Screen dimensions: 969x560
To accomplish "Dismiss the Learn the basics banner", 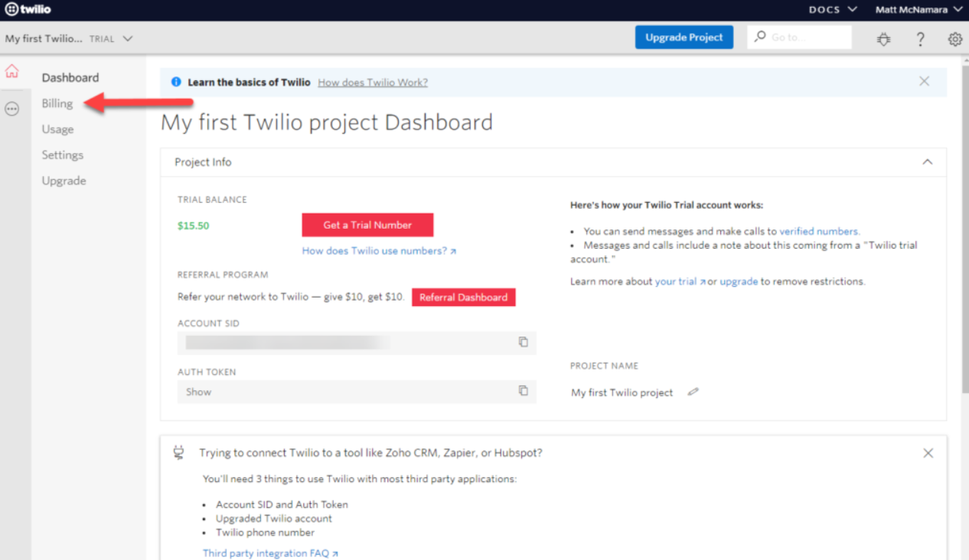I will point(925,81).
